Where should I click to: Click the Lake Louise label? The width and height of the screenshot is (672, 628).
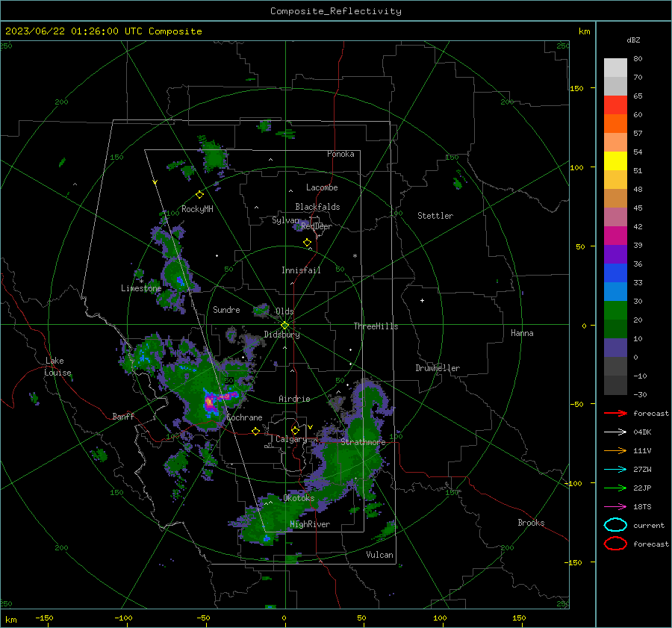click(x=57, y=367)
